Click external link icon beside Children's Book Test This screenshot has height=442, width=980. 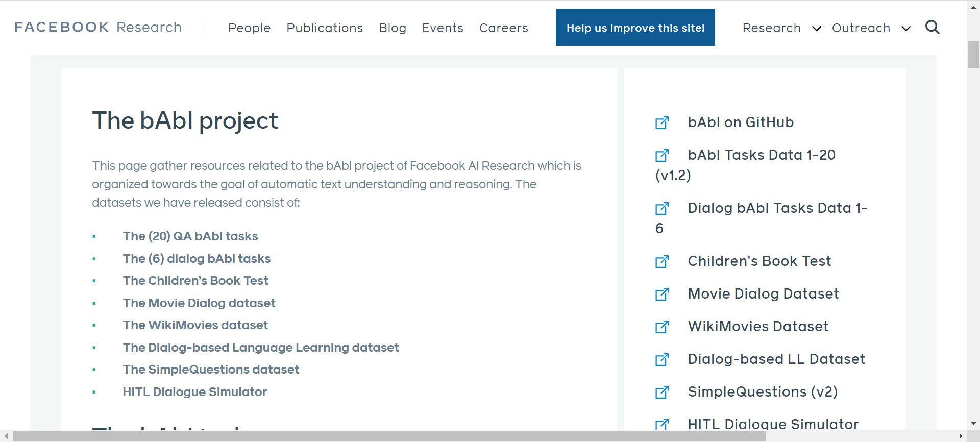tap(662, 261)
